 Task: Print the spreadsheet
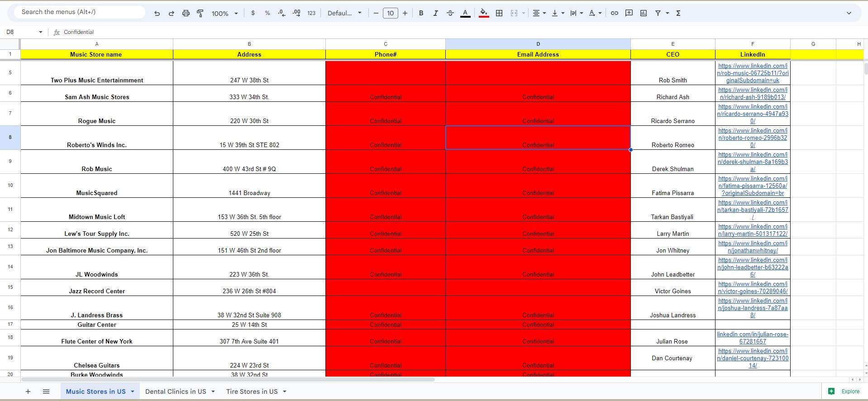(186, 13)
